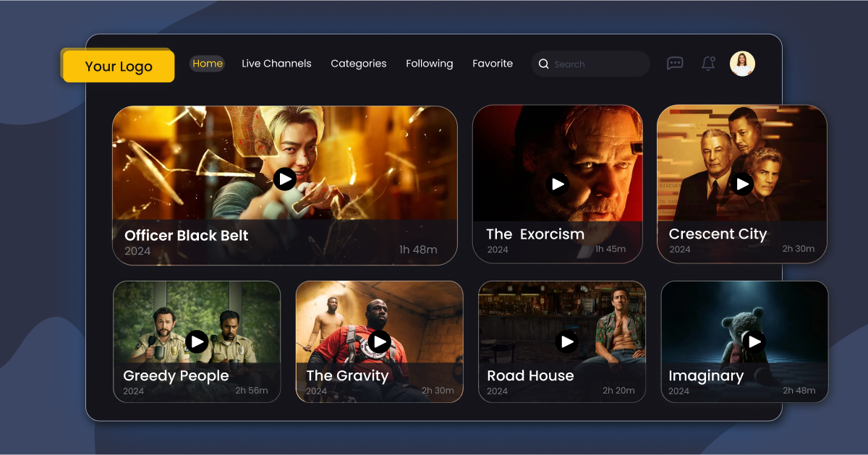Start playback of Crescent City
The image size is (868, 455).
(x=743, y=184)
